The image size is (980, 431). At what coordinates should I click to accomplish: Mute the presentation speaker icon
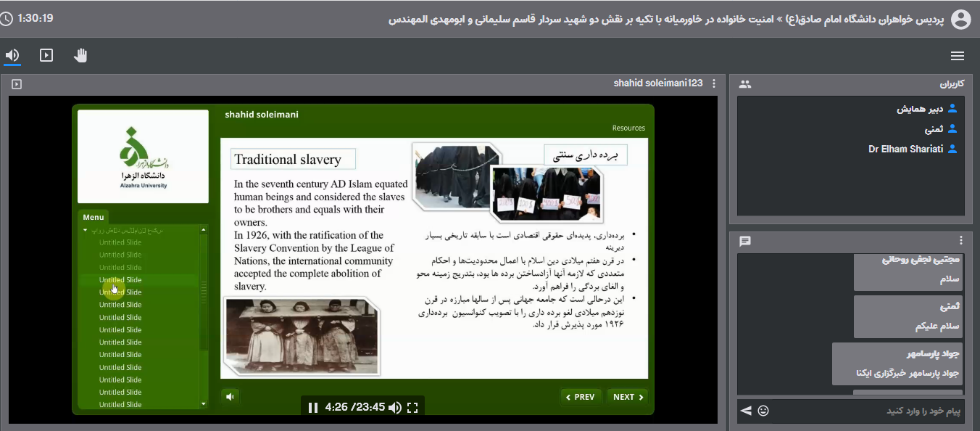(x=230, y=396)
